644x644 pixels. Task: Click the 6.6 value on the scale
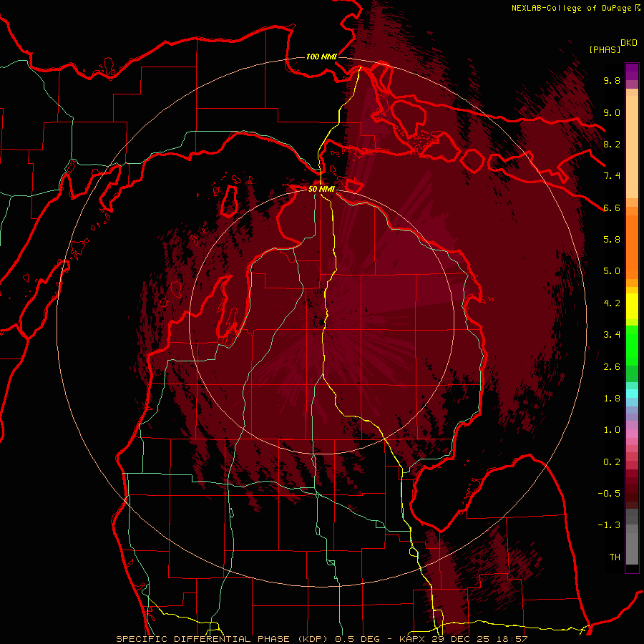click(612, 208)
